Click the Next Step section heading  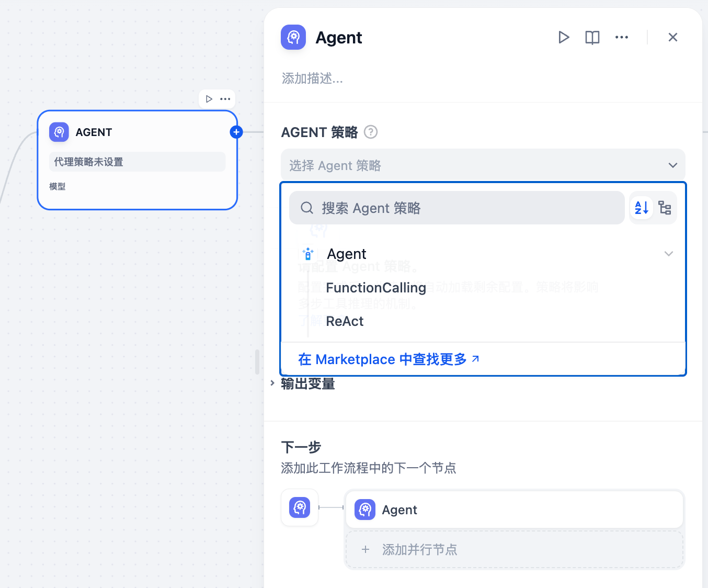pos(301,447)
